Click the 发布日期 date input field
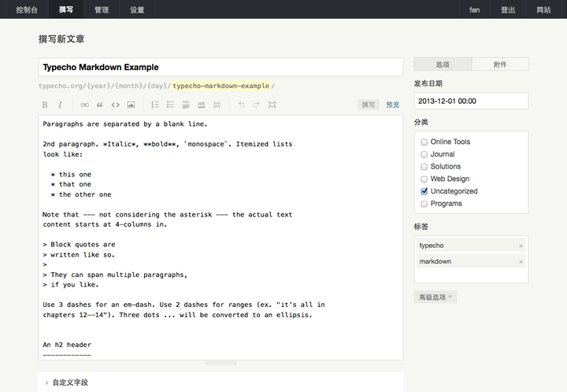 pyautogui.click(x=471, y=101)
